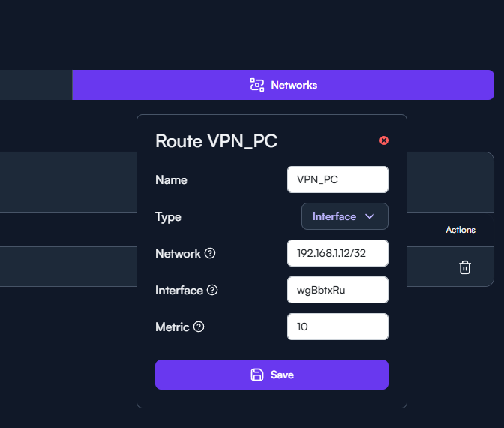This screenshot has height=428, width=504.
Task: Click the Interface field with wgBbtxRu
Action: [337, 290]
